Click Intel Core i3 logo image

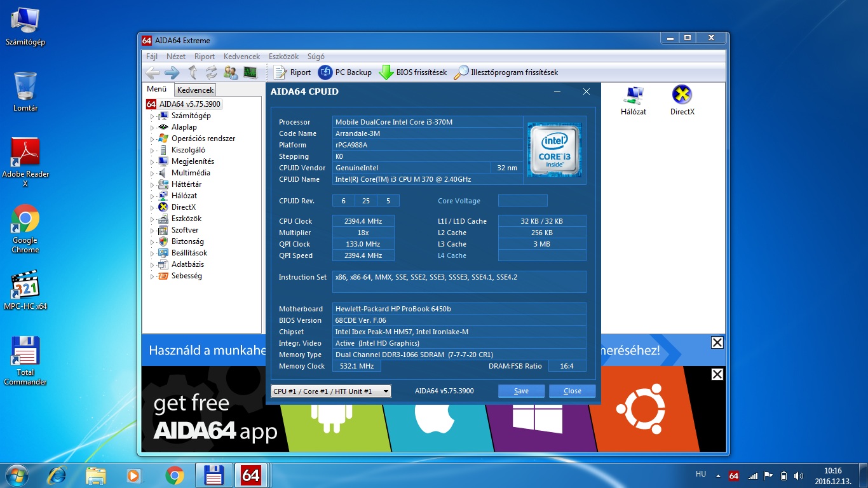[x=555, y=150]
